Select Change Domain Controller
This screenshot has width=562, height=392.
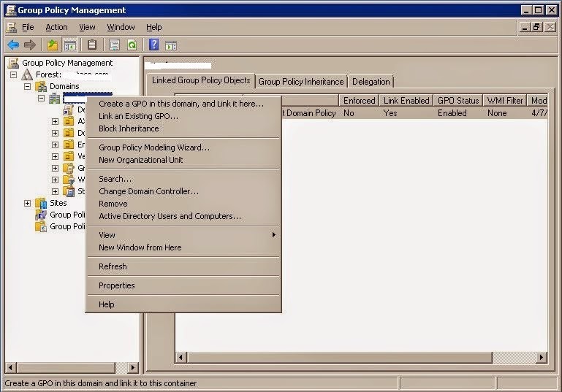click(x=183, y=191)
